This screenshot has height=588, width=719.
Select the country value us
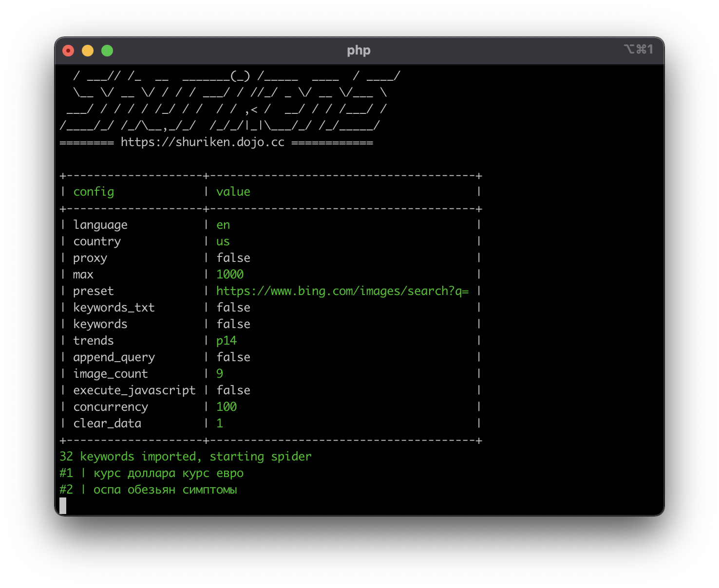[223, 241]
